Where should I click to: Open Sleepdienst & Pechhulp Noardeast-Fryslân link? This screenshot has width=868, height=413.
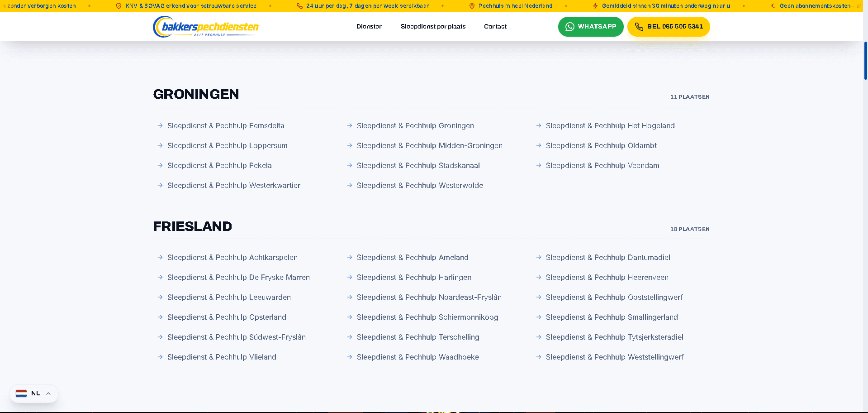click(x=429, y=297)
